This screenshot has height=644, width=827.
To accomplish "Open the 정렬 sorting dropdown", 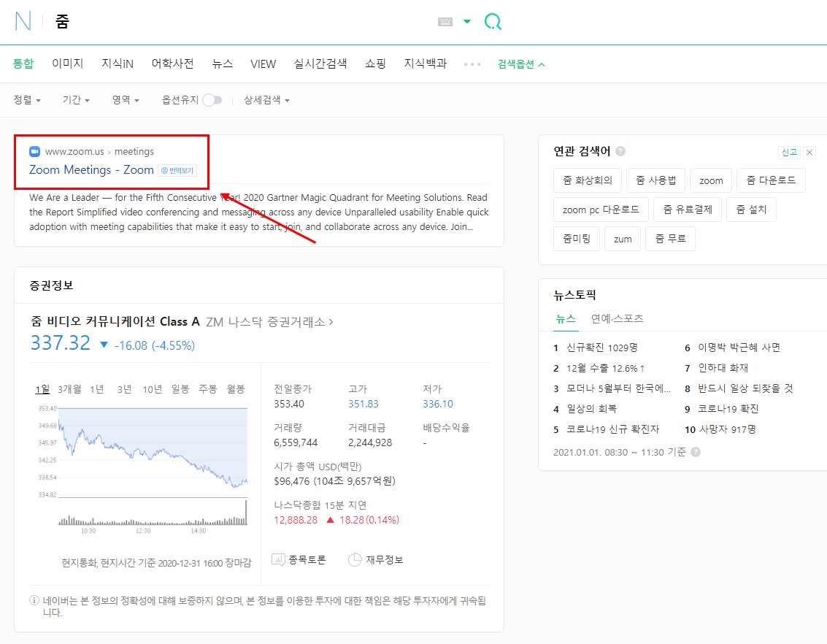I will pyautogui.click(x=26, y=100).
